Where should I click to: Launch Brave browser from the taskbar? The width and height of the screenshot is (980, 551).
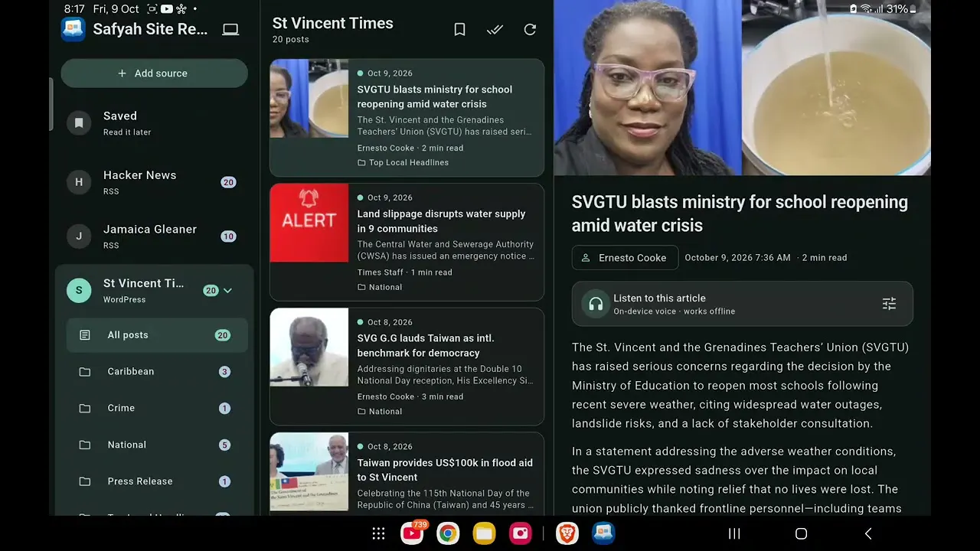pos(567,533)
